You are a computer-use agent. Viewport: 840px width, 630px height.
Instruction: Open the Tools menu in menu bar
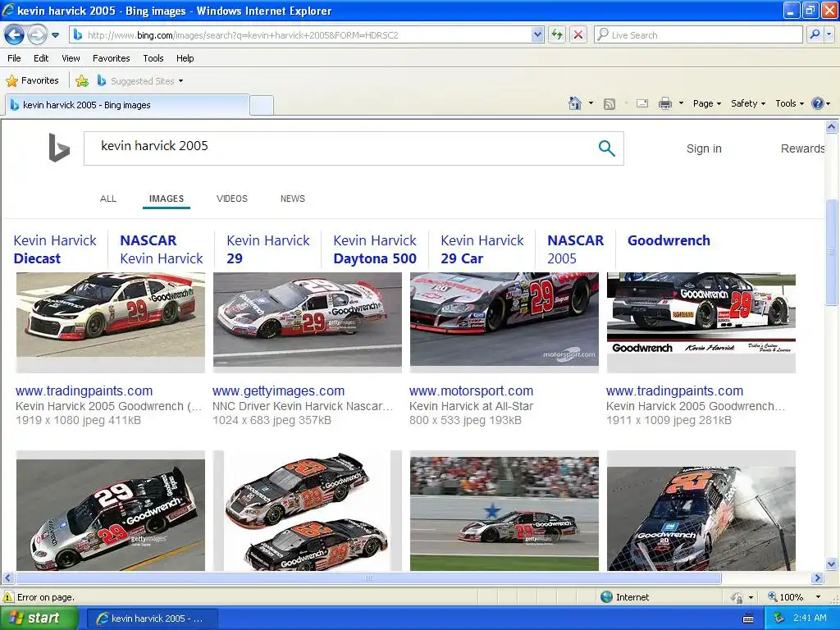coord(153,58)
